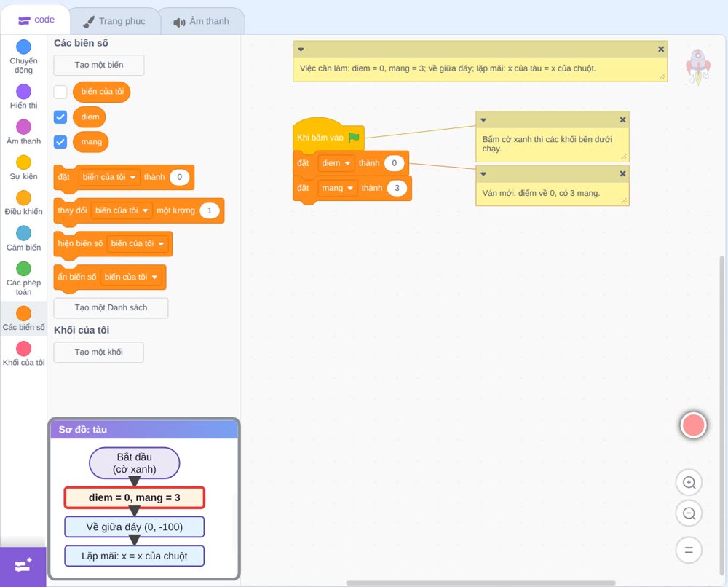This screenshot has width=728, height=587.
Task: Open the add extension button
Action: pos(23,566)
